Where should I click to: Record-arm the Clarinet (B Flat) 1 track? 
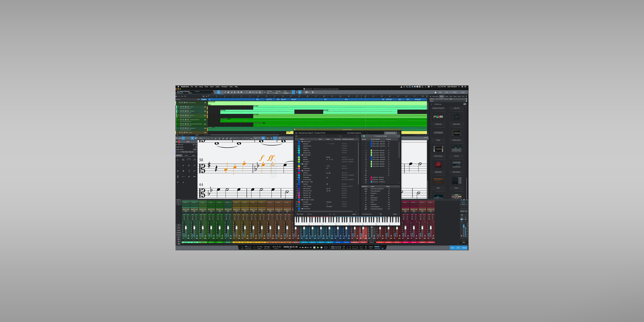[x=186, y=120]
